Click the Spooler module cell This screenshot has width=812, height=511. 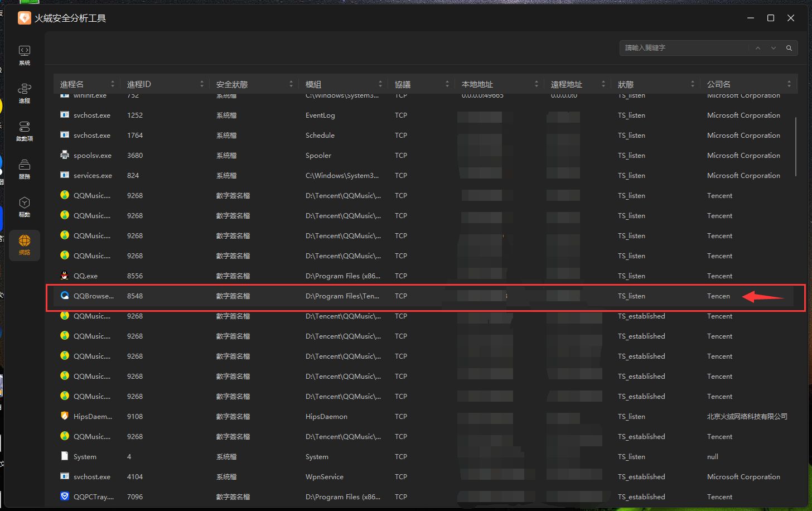pyautogui.click(x=318, y=156)
